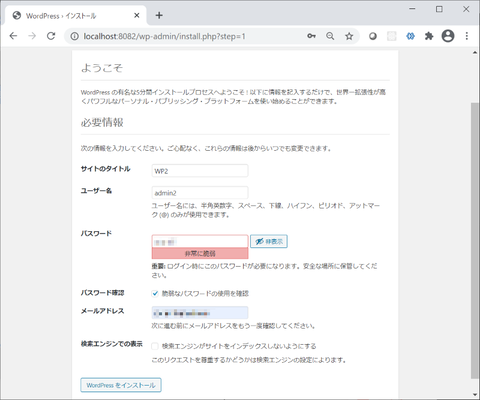Uncheck the weak password confirmation checkbox

(155, 293)
